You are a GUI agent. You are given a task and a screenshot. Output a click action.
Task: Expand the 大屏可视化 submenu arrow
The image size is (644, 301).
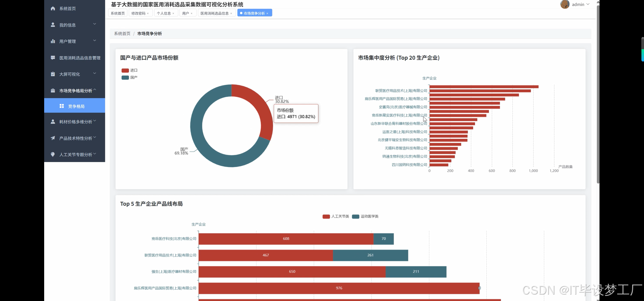(95, 73)
